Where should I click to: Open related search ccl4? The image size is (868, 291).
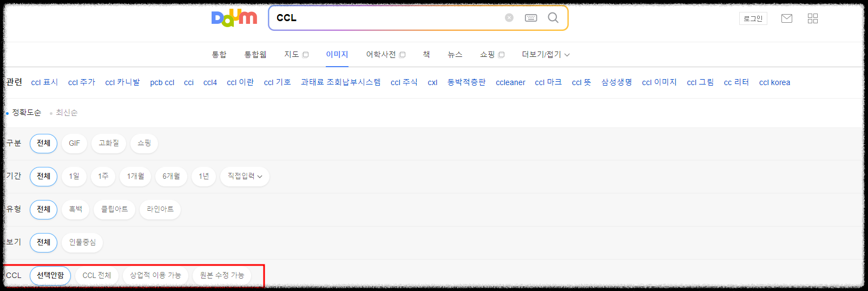click(210, 82)
